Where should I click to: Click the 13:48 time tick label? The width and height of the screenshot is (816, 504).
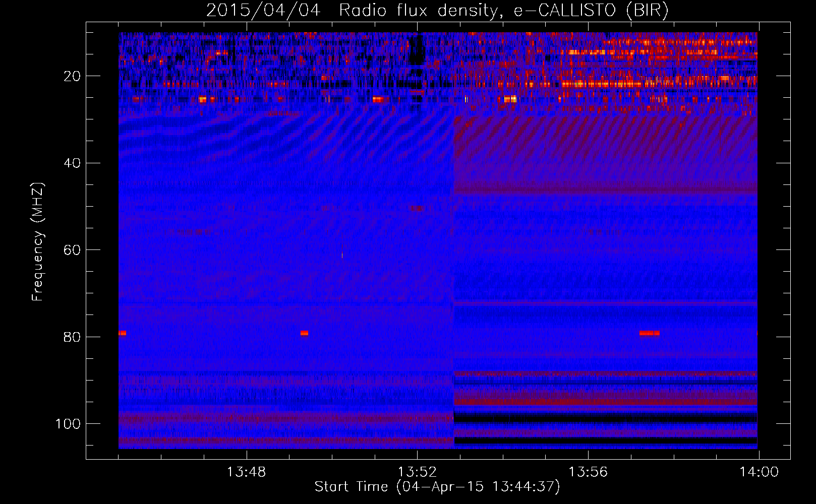click(x=246, y=472)
